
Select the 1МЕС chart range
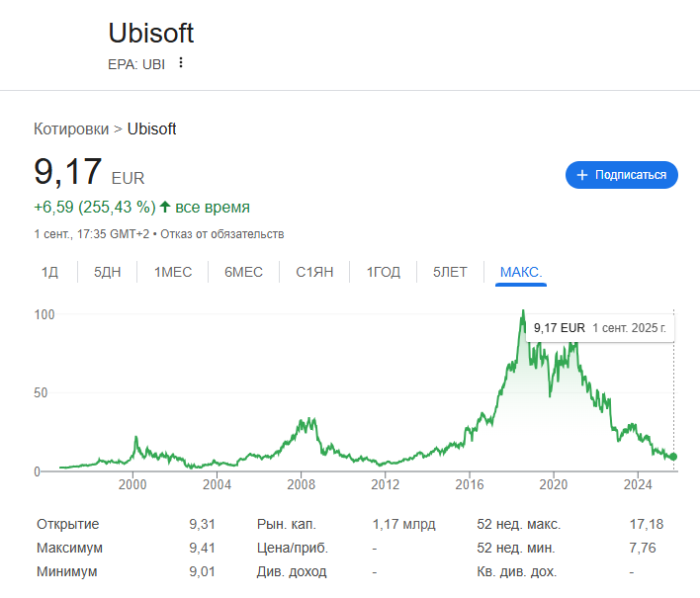(x=173, y=272)
